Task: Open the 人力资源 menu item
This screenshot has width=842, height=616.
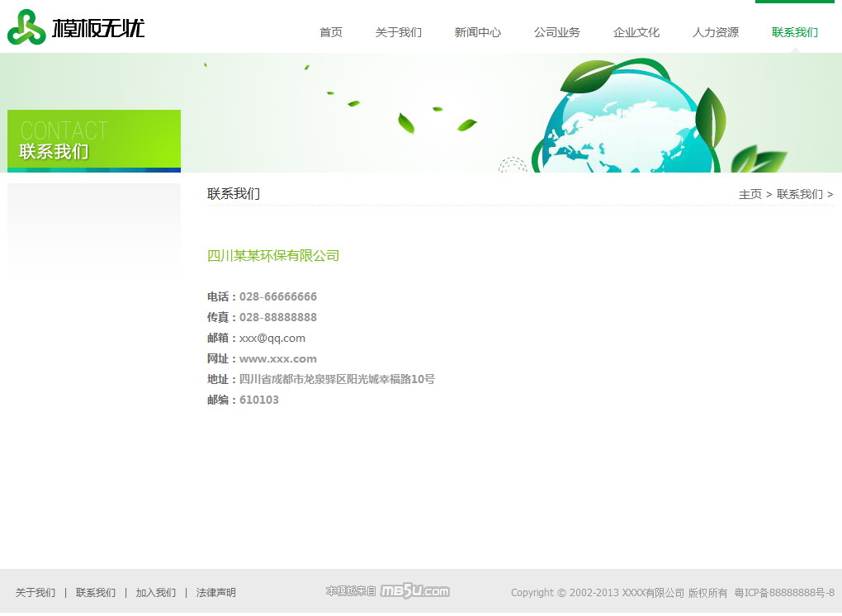Action: [x=716, y=32]
